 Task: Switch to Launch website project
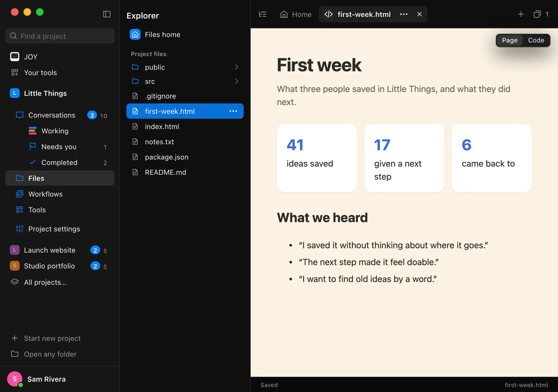pos(60,250)
